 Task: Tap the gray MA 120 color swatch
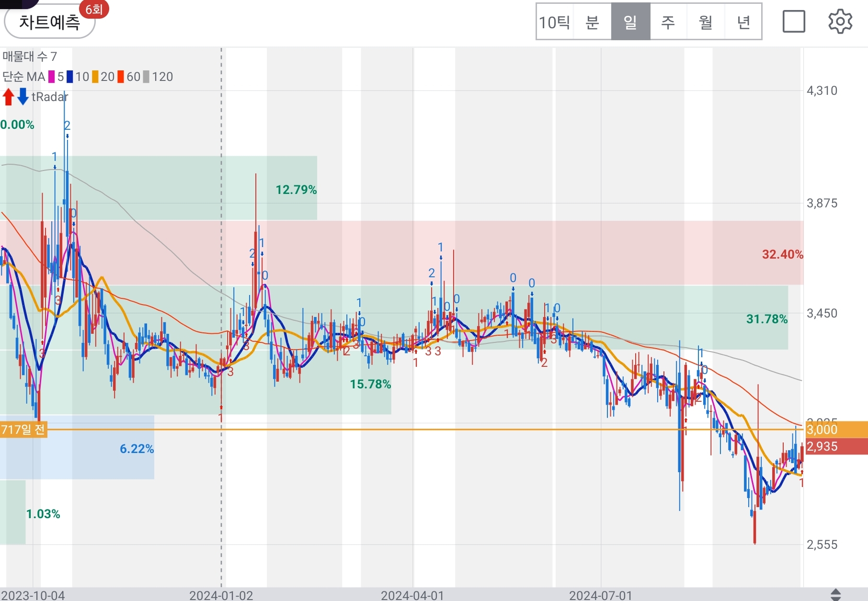click(x=147, y=77)
